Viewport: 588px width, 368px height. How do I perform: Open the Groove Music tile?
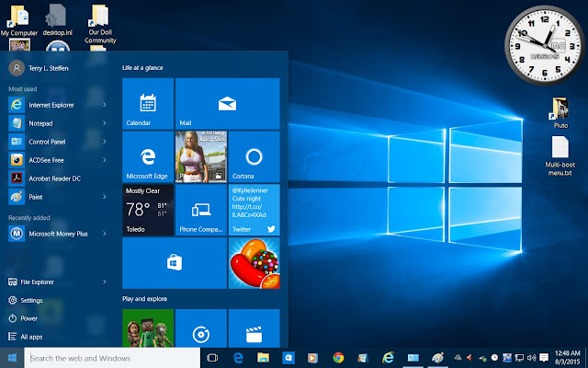[201, 328]
